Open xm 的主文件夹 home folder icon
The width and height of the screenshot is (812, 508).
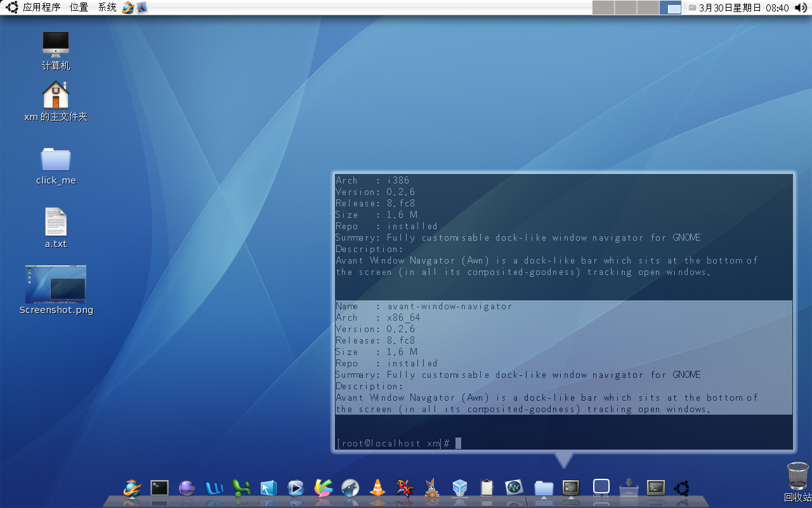pos(56,102)
